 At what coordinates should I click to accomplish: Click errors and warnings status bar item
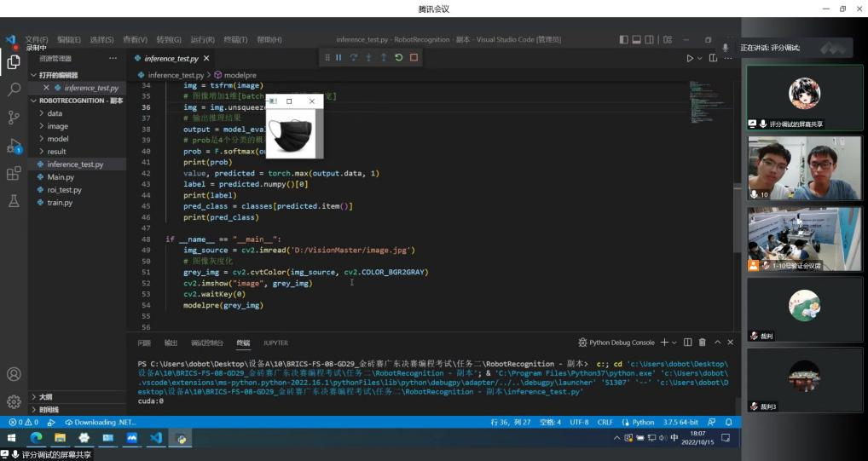click(x=23, y=423)
